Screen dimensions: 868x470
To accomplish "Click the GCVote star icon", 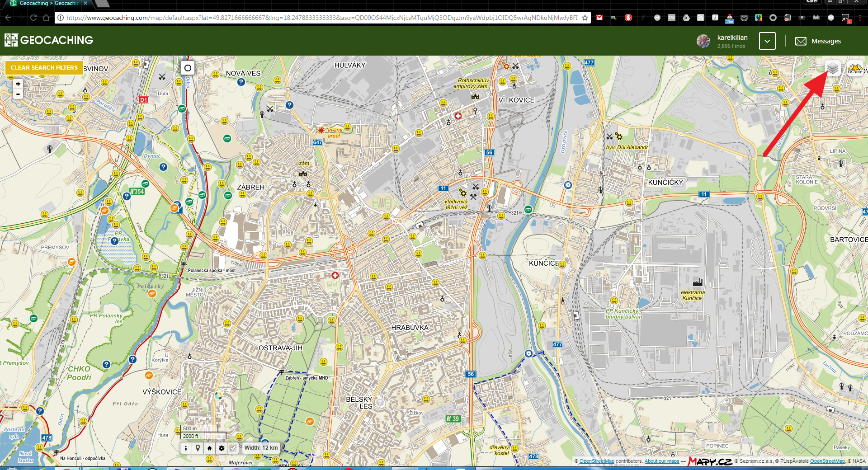I will (x=855, y=68).
